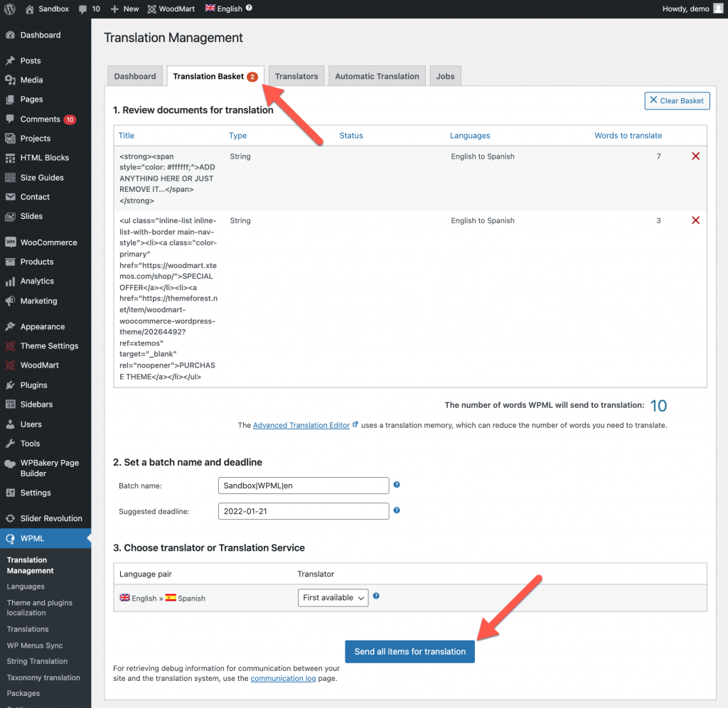This screenshot has width=728, height=708.
Task: Click the Plugins plug icon
Action: 10,385
